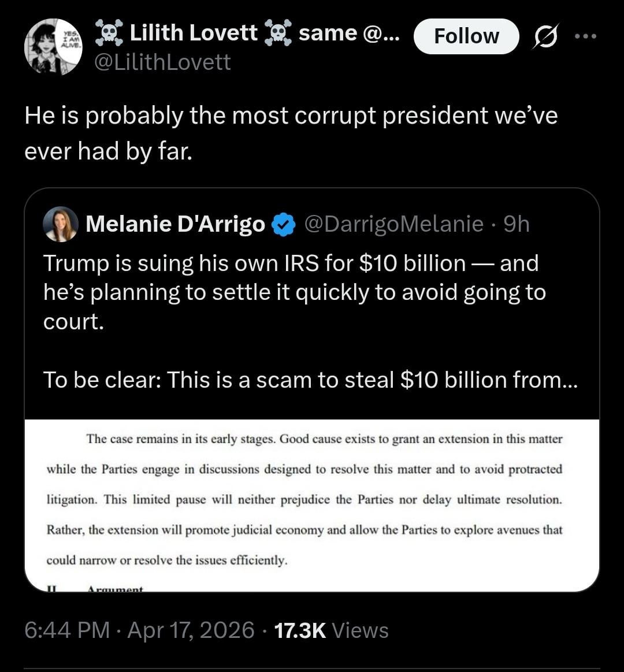Screen dimensions: 624x672
Task: Open Lilith Lovett's profile avatar
Action: [54, 47]
